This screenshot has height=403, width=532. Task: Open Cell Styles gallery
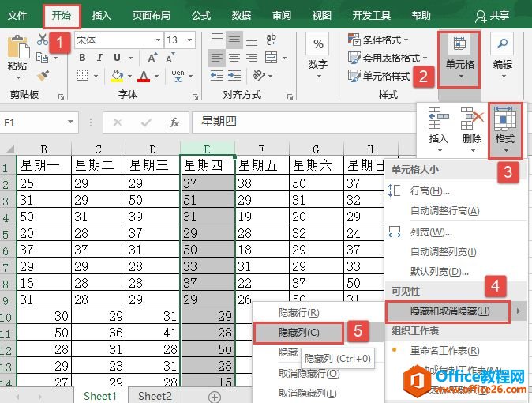point(380,76)
